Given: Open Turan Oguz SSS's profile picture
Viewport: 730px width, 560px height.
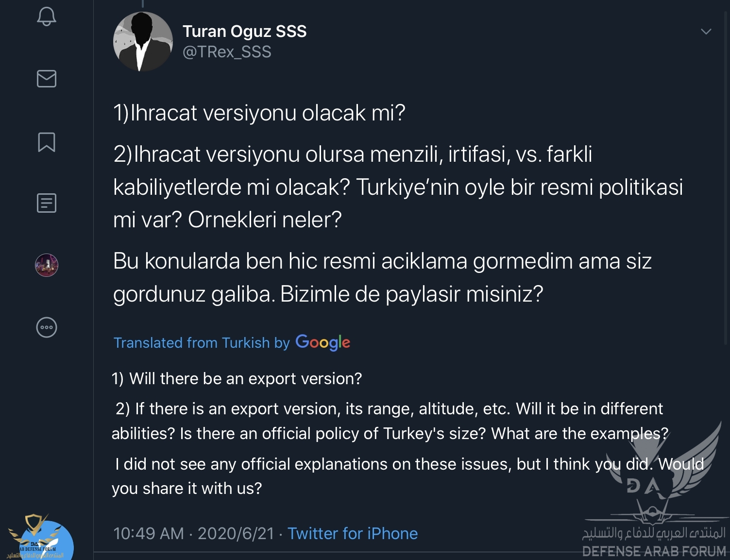Looking at the screenshot, I should click(x=143, y=42).
